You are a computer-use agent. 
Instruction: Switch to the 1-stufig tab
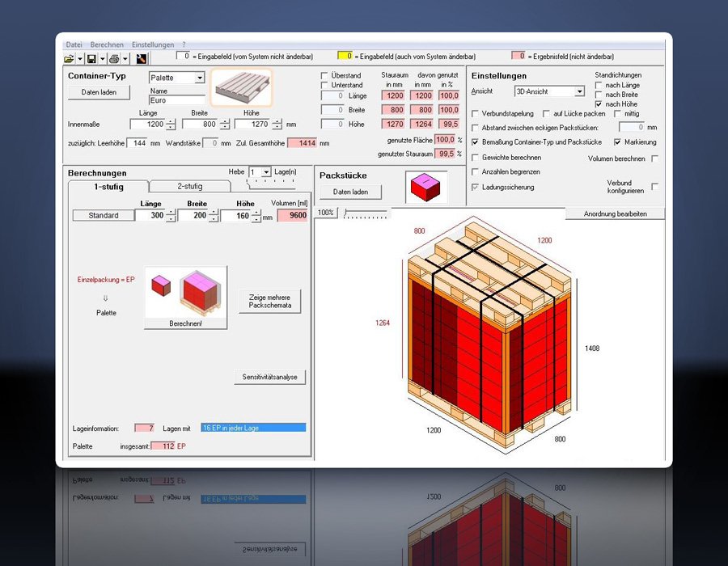(108, 187)
